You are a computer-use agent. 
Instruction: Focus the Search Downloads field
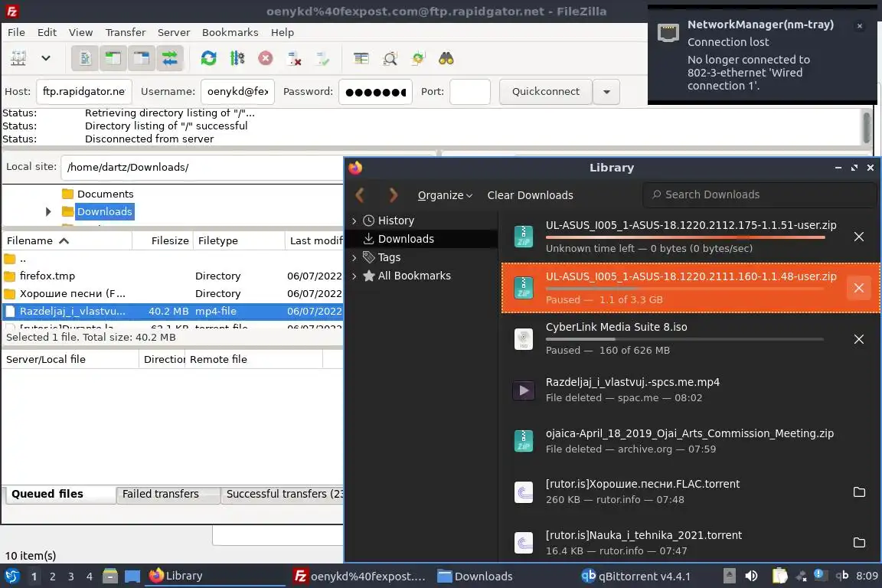coord(760,194)
